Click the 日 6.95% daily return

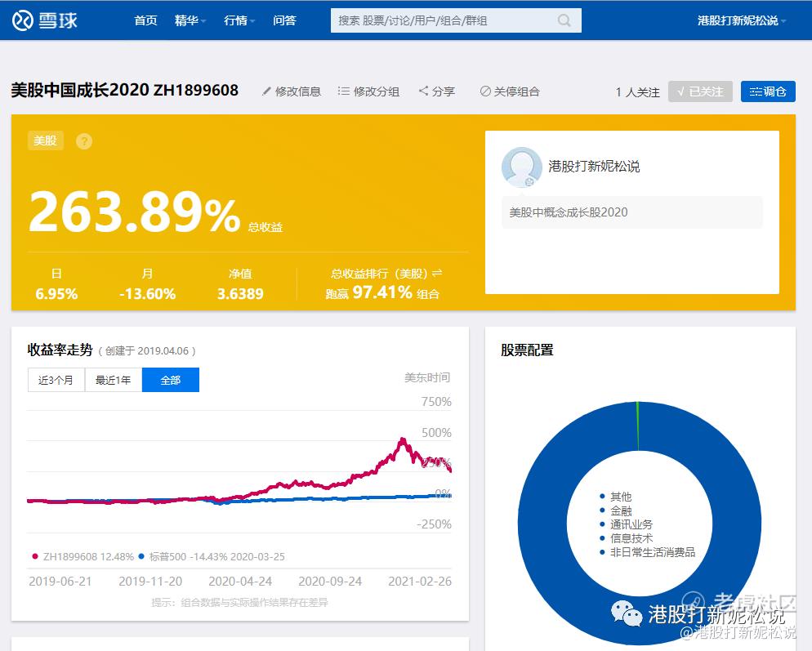click(x=56, y=294)
